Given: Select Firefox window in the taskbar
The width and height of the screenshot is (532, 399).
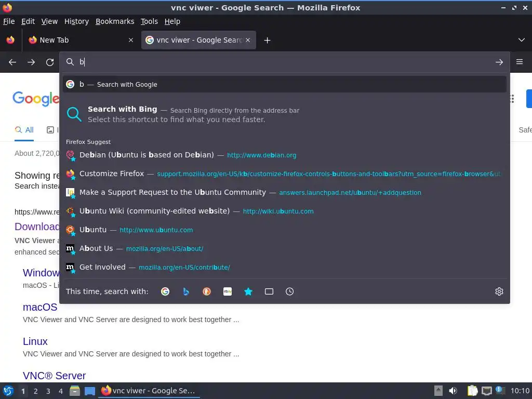Looking at the screenshot, I should click(149, 391).
